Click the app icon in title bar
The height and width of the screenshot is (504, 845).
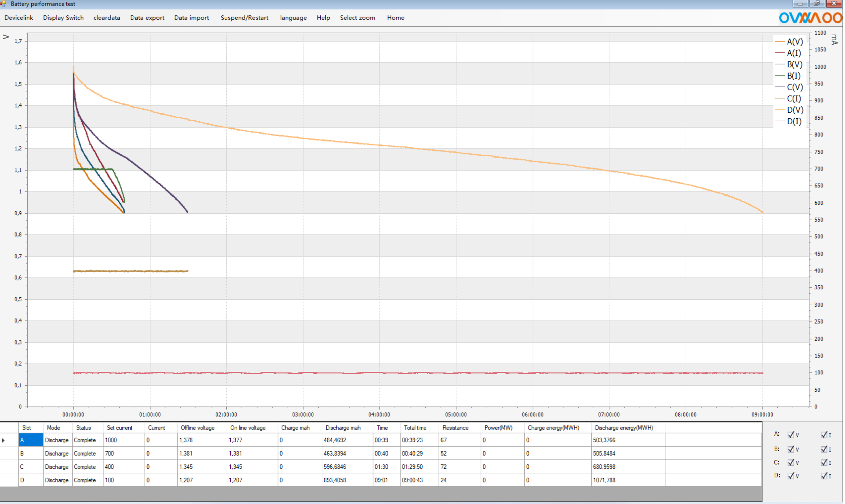(3, 4)
